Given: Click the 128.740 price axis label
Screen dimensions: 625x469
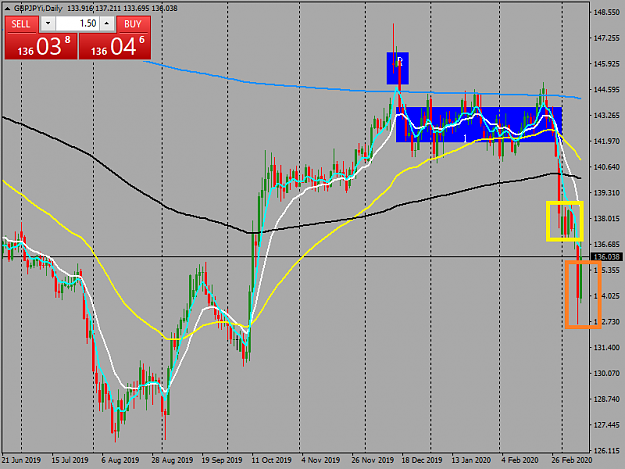Looking at the screenshot, I should click(607, 399).
